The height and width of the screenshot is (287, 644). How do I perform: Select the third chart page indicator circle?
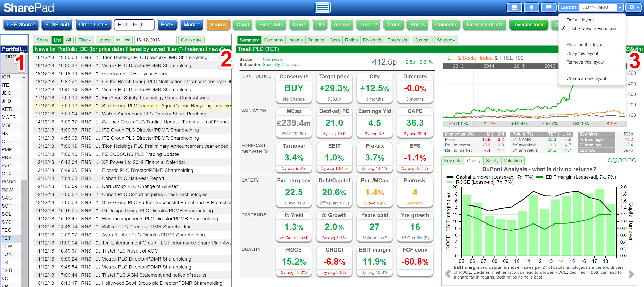[620, 160]
